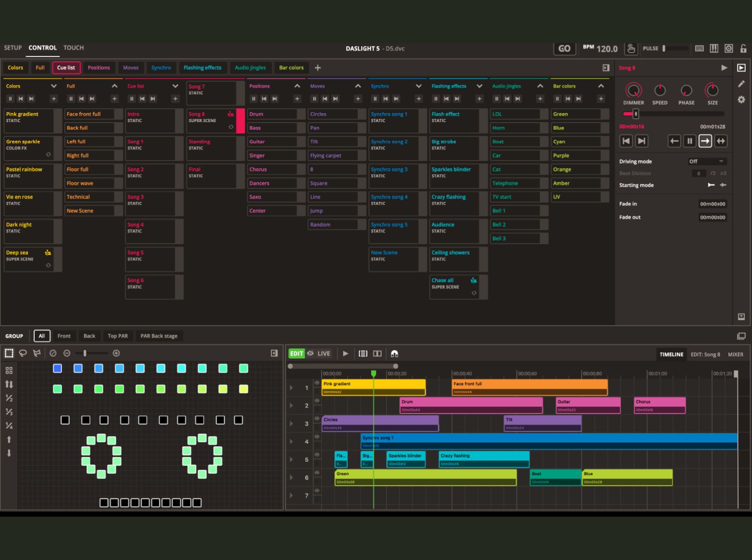Viewport: 752px width, 560px height.
Task: Click the GO button
Action: [564, 48]
